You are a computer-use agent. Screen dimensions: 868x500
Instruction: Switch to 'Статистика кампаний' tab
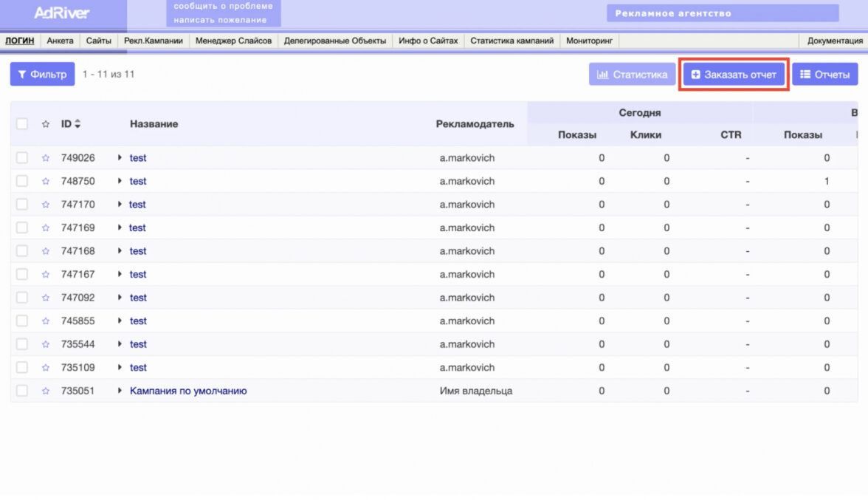click(x=512, y=41)
